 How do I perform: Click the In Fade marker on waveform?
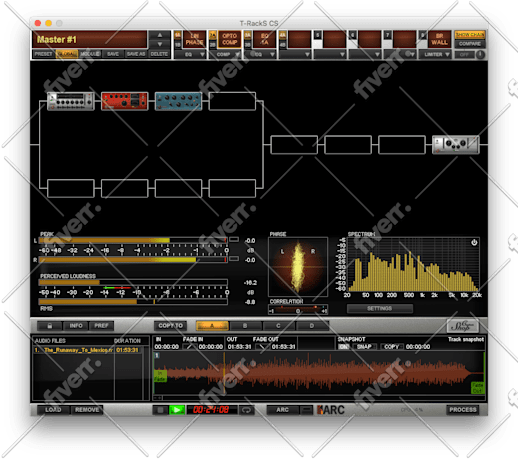pyautogui.click(x=160, y=376)
